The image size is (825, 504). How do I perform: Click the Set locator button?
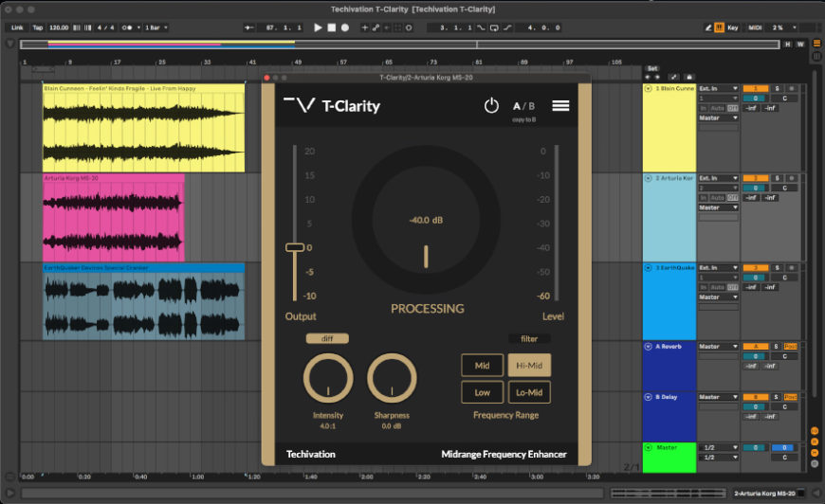[x=652, y=68]
